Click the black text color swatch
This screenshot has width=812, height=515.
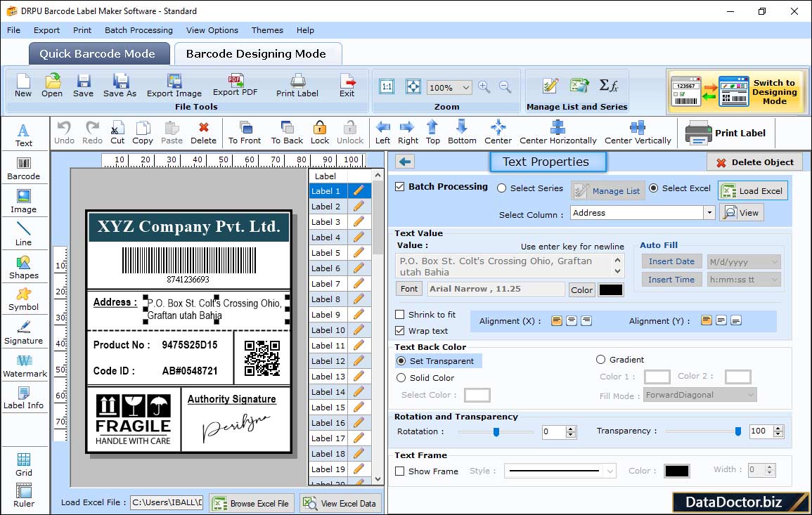610,290
